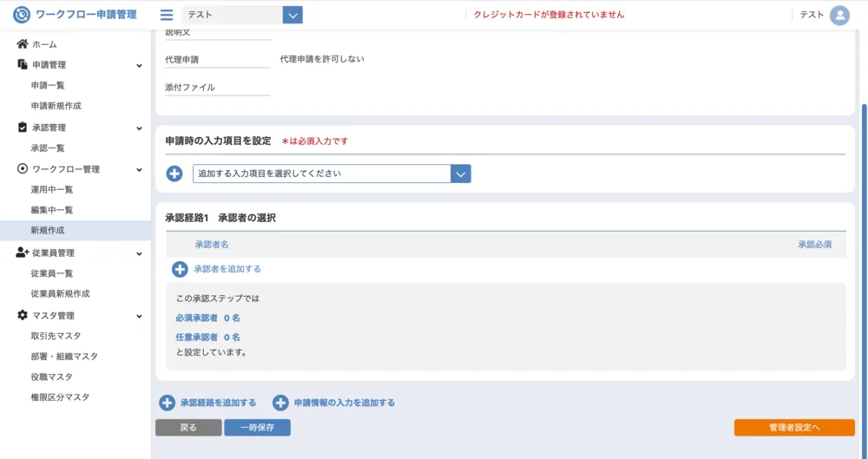Click the blue arrow of テスト selector

(293, 15)
